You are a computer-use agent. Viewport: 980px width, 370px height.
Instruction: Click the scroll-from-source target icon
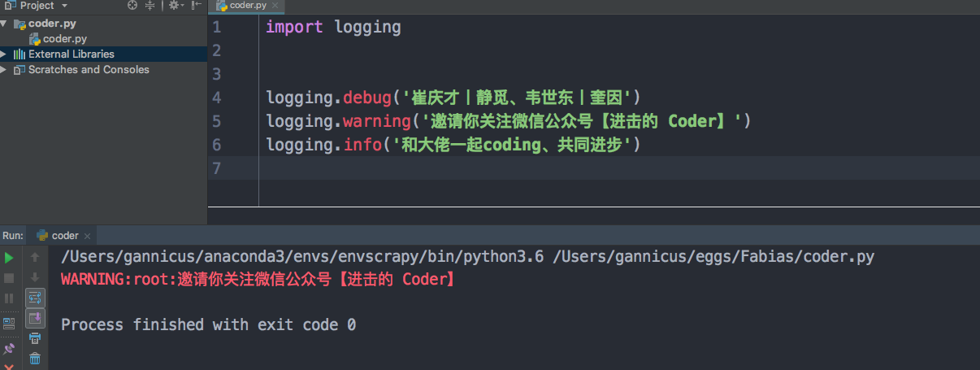tap(132, 6)
